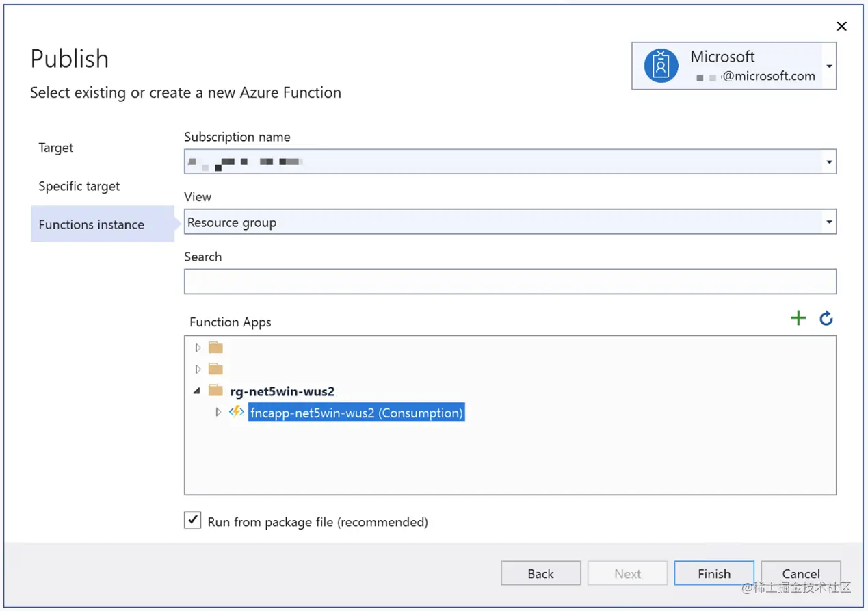Click the Microsoft account badge icon
This screenshot has width=868, height=611.
pyautogui.click(x=661, y=66)
